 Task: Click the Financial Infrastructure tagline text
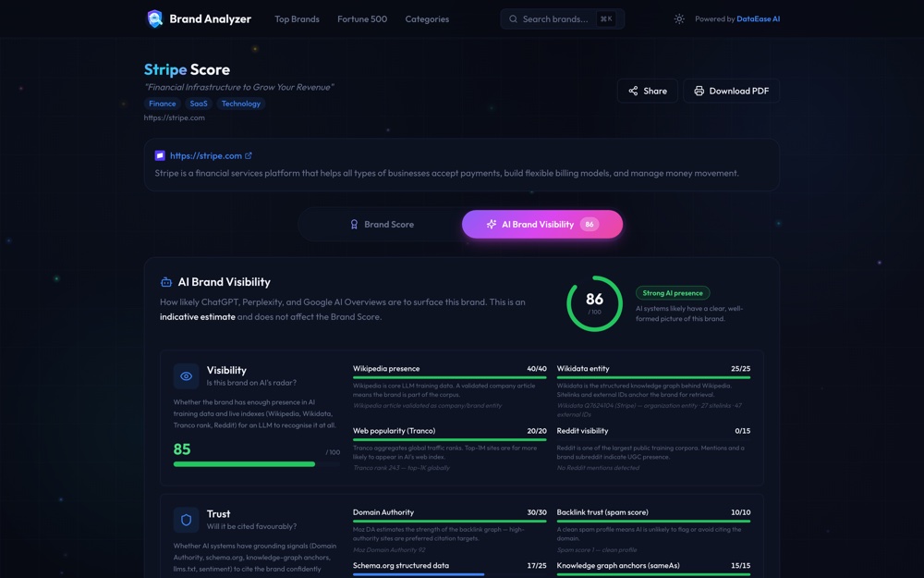(238, 87)
